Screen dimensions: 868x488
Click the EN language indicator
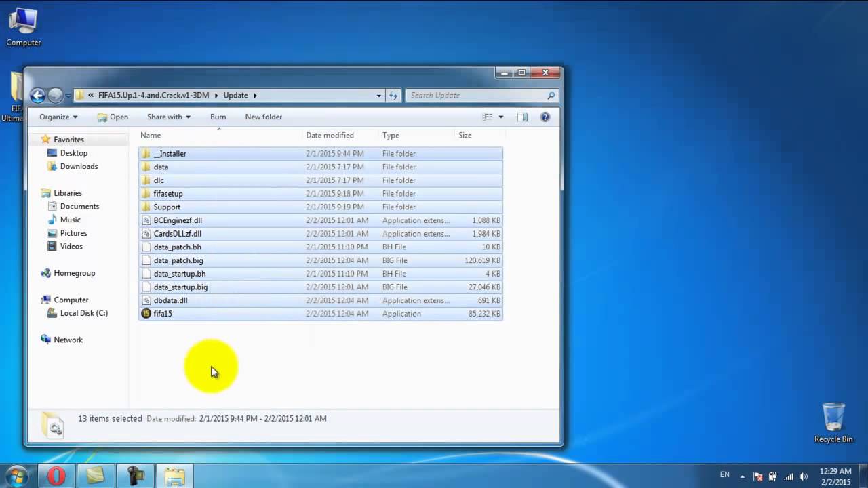[x=724, y=474]
